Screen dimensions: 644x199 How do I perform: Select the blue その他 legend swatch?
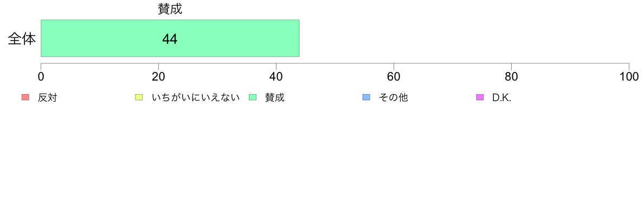pos(366,97)
